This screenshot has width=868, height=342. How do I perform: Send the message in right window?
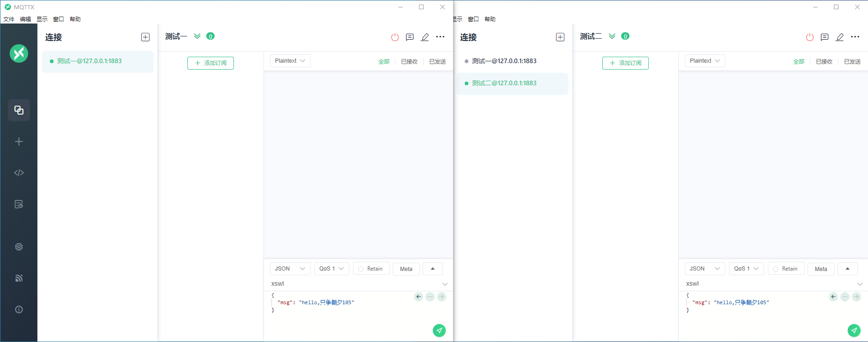(854, 330)
